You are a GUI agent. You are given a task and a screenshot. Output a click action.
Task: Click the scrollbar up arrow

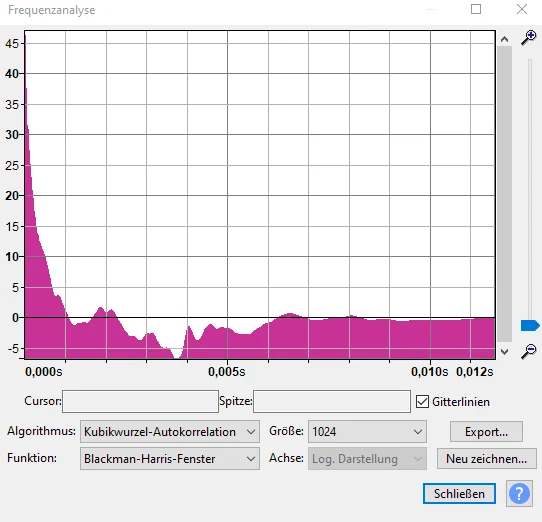504,39
